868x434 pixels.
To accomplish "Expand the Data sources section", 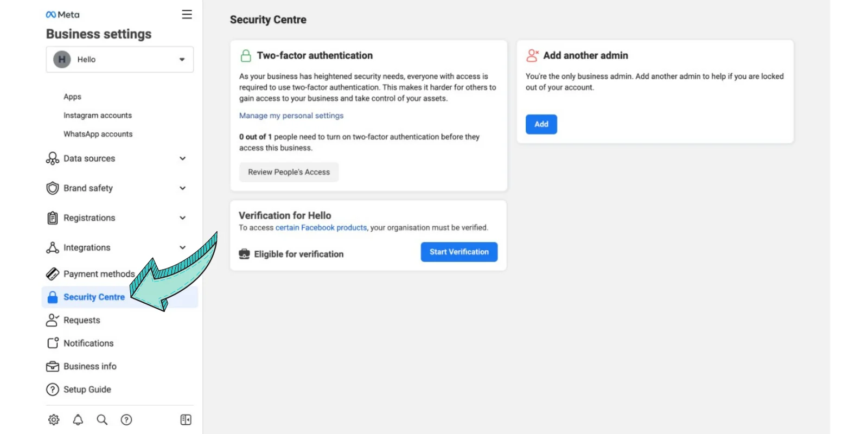I will point(182,158).
